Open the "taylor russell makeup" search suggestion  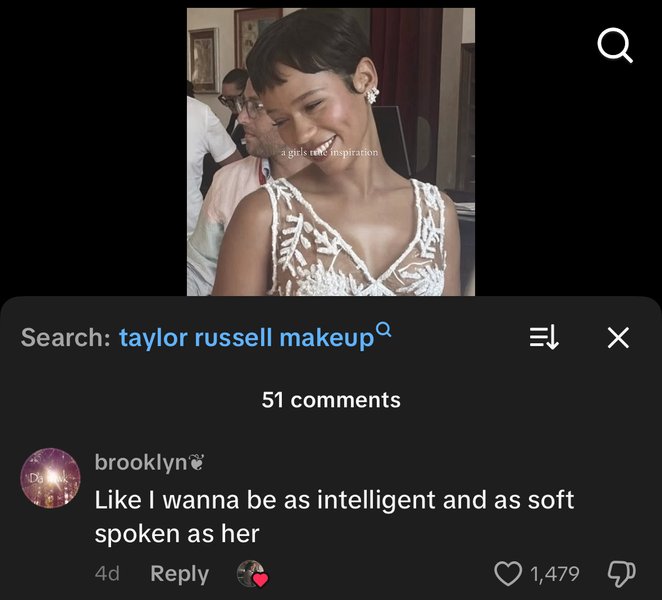tap(245, 338)
